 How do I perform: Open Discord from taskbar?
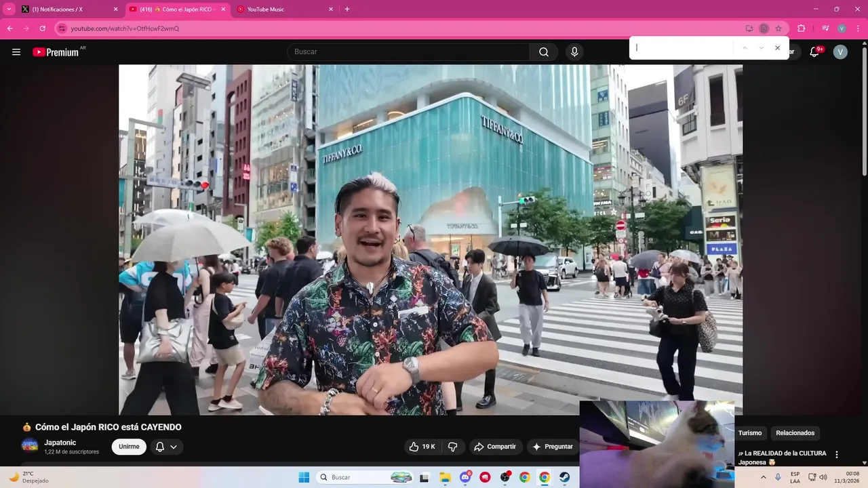coord(465,477)
